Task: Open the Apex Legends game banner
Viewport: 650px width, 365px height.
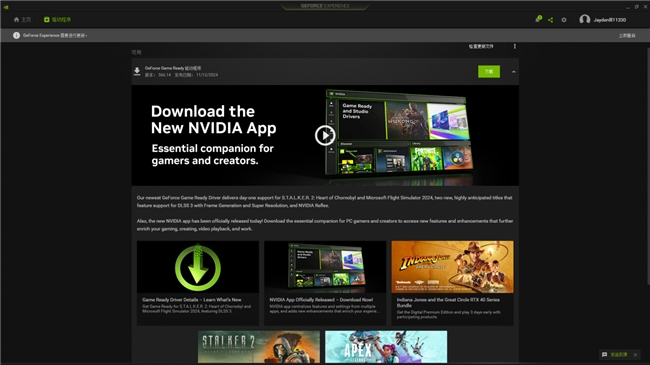Action: [x=386, y=347]
